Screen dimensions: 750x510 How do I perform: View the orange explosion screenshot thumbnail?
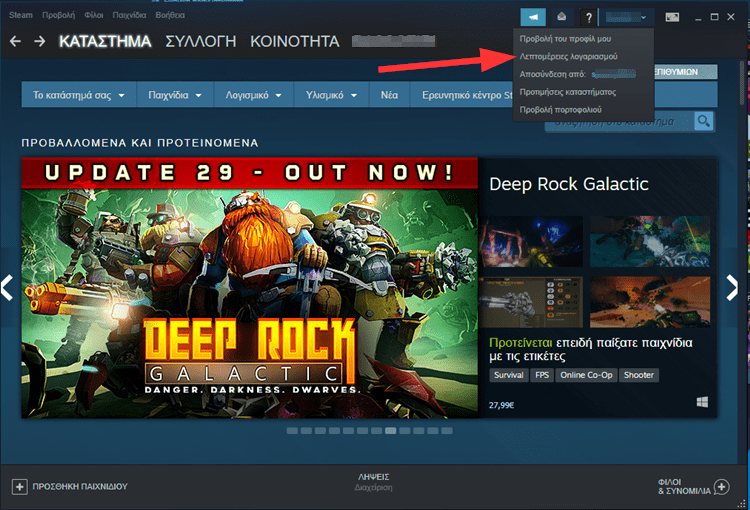[x=650, y=302]
